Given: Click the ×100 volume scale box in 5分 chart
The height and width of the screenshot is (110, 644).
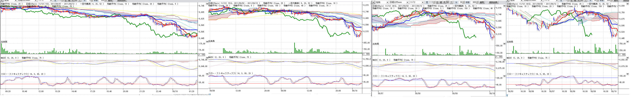Looking at the screenshot, I should tap(201, 54).
